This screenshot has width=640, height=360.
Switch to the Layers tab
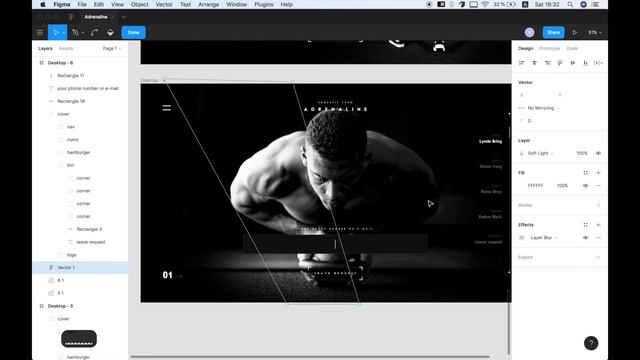[x=45, y=48]
